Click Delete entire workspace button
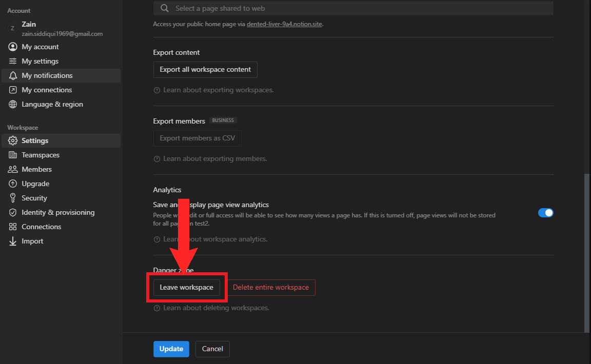The width and height of the screenshot is (591, 364). [271, 287]
